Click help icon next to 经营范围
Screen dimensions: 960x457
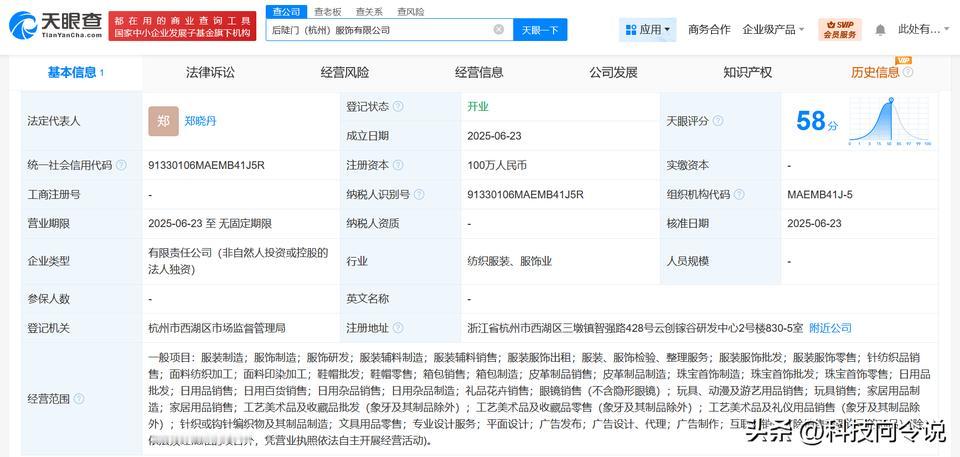79,399
